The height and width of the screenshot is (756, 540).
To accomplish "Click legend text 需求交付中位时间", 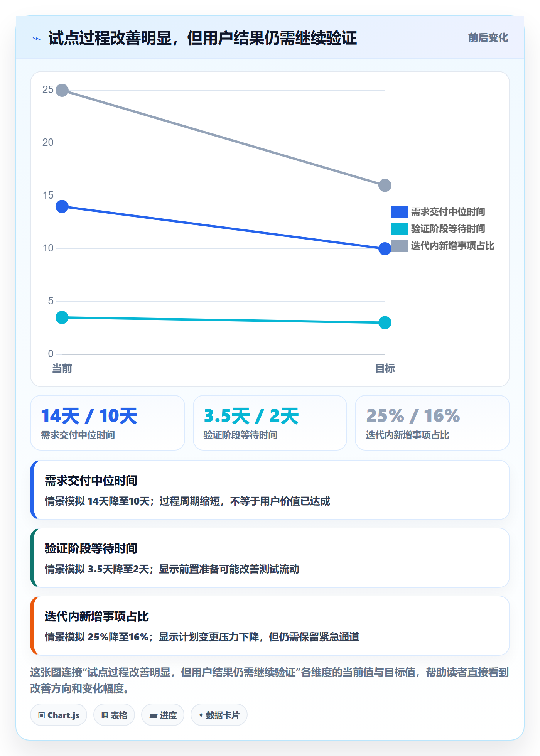I will tap(448, 212).
